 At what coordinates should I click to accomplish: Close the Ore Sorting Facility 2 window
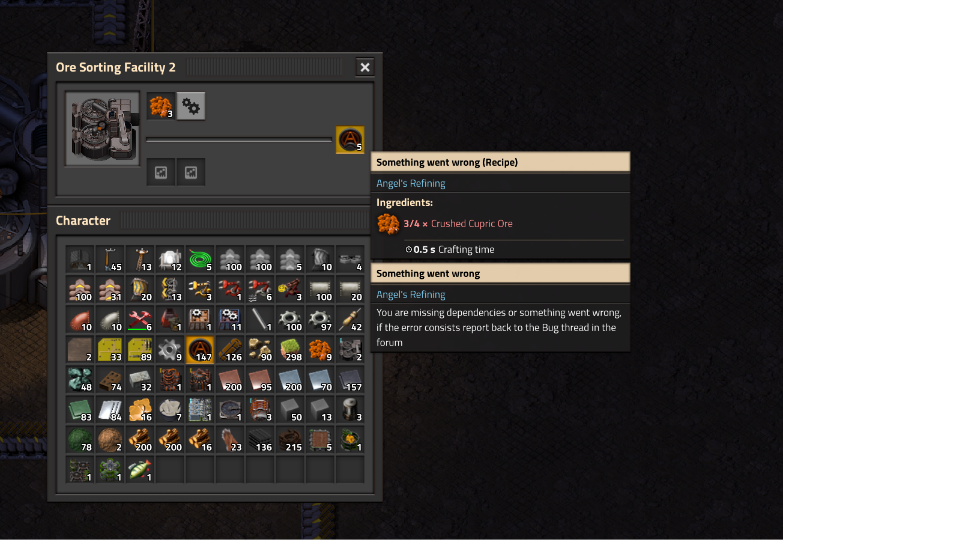coord(365,67)
